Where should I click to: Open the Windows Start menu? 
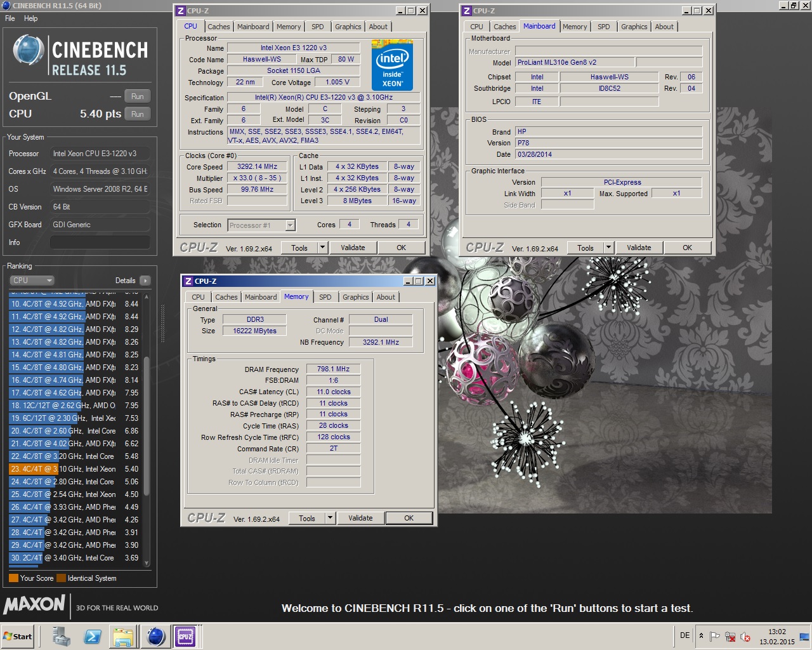pyautogui.click(x=18, y=636)
